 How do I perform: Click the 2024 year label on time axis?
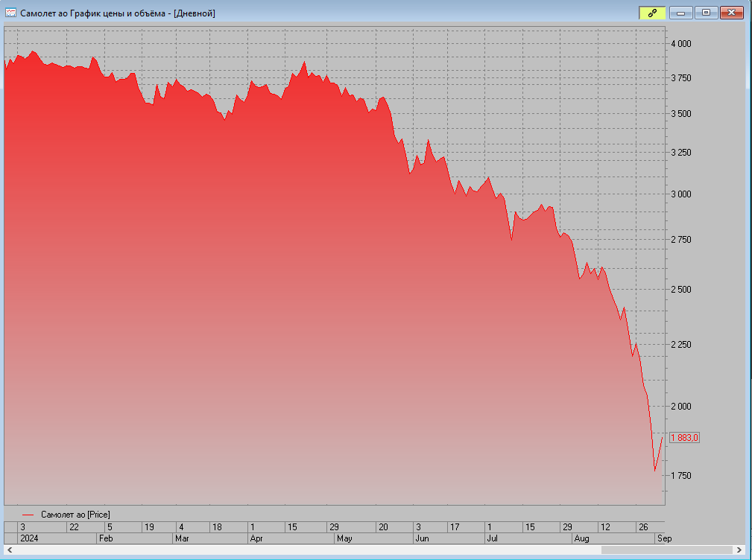coord(29,538)
